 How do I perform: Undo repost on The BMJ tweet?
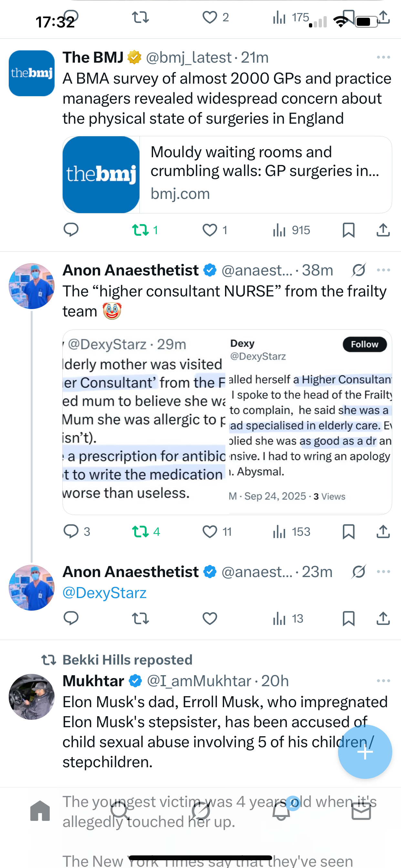pyautogui.click(x=140, y=230)
